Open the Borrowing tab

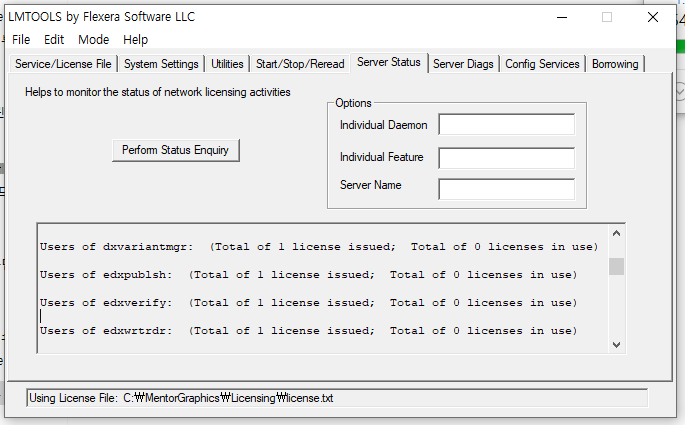pos(615,64)
